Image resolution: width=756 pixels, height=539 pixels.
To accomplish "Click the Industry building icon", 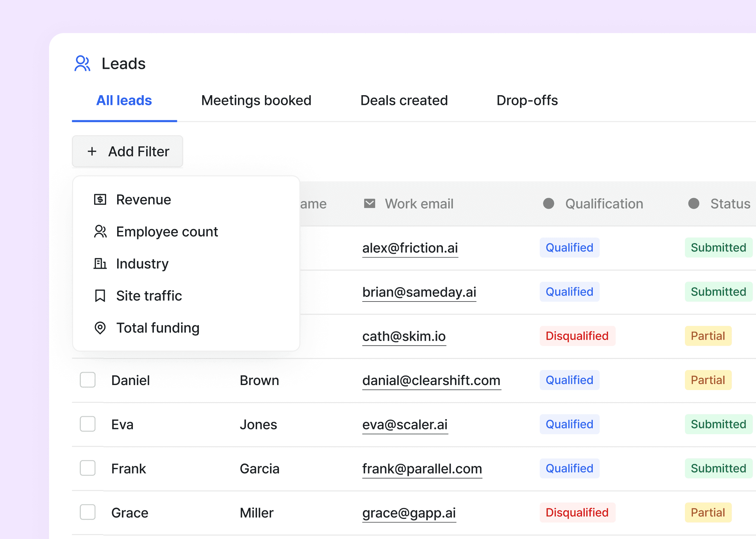I will (x=100, y=264).
